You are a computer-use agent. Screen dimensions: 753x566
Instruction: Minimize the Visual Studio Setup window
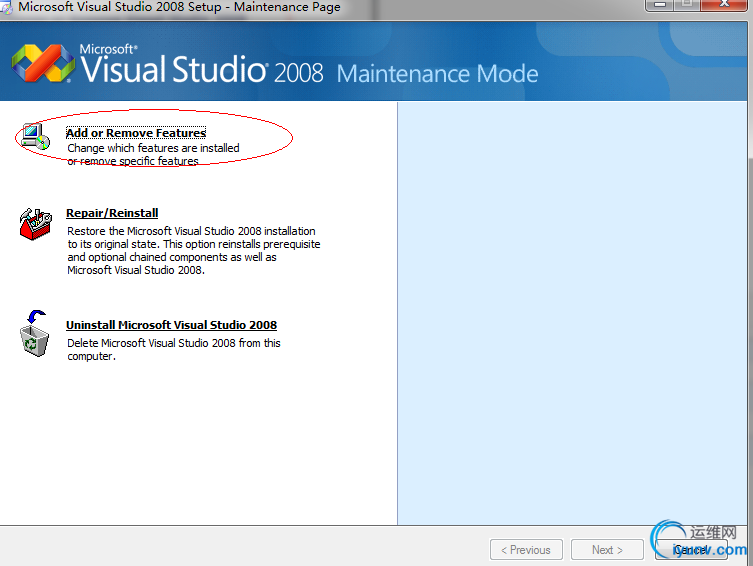660,5
